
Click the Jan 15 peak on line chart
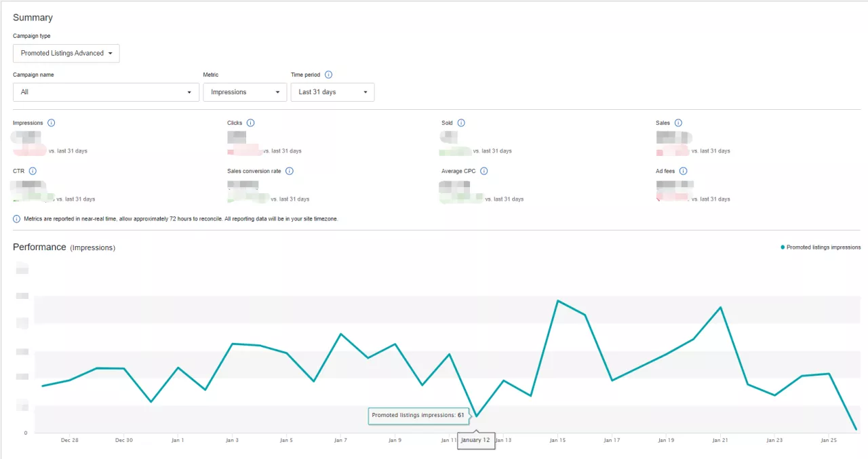[x=557, y=300]
